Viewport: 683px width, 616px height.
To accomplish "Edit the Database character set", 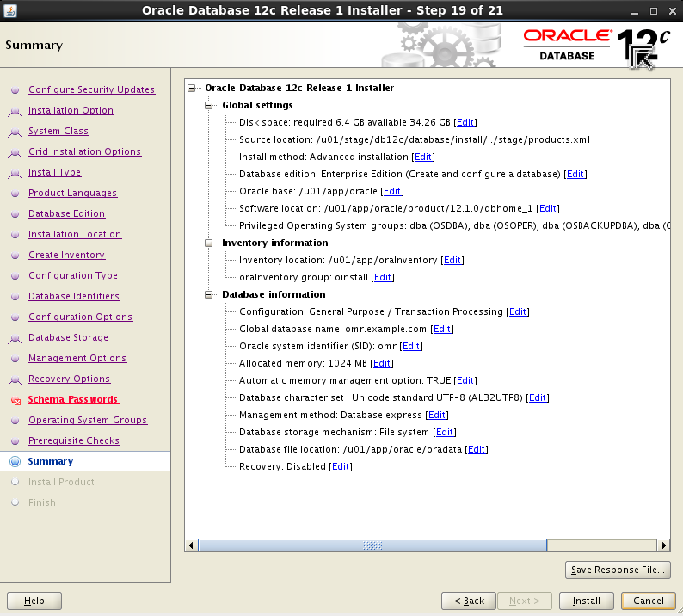I will (538, 397).
